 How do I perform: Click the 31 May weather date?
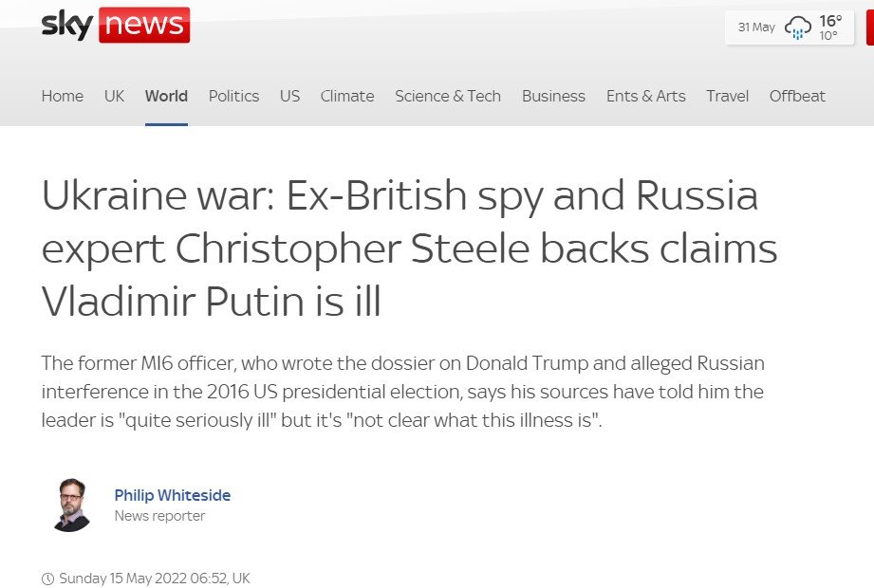756,28
